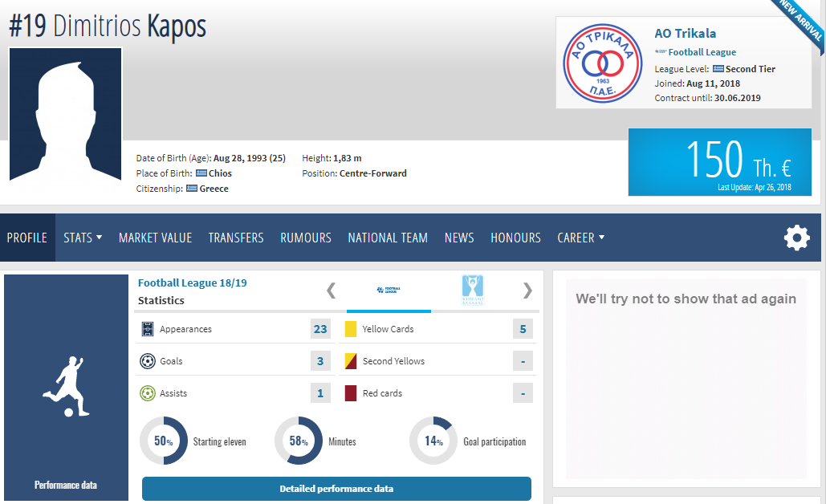Screen dimensions: 826x504
Task: Click the Last Update Apr 26, 2018 text
Action: (755, 187)
